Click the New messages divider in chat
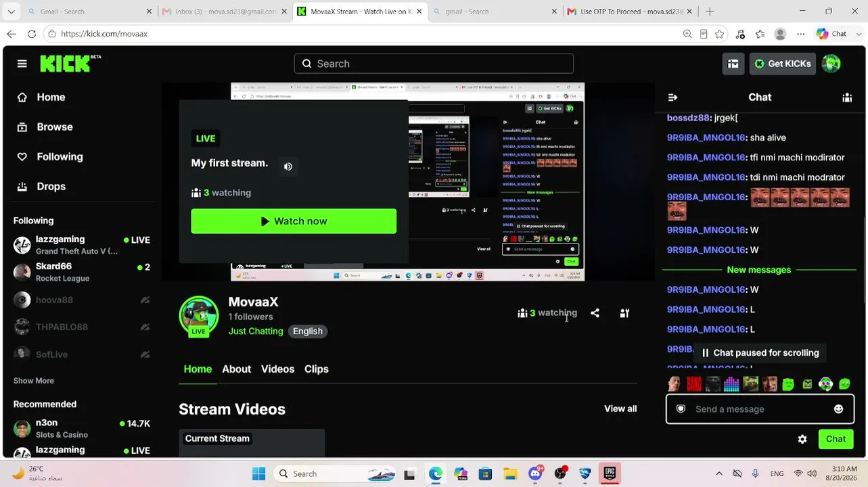 tap(759, 270)
